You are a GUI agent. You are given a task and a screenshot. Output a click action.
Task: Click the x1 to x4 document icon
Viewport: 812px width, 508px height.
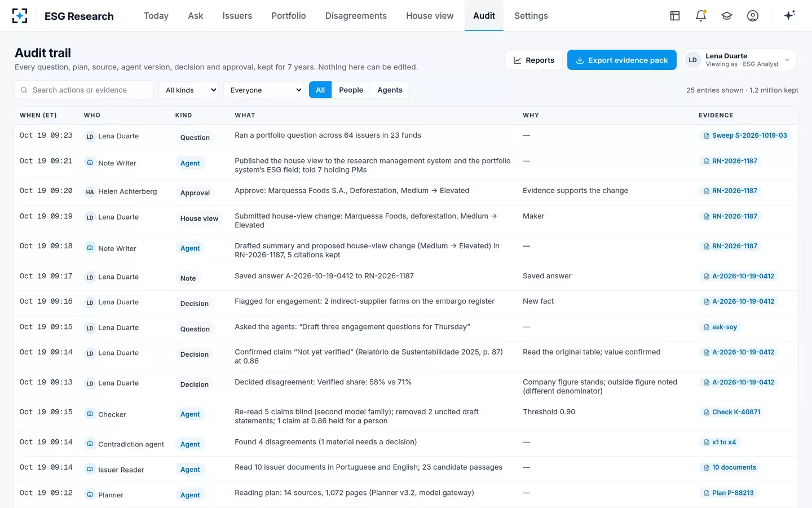[x=707, y=443]
